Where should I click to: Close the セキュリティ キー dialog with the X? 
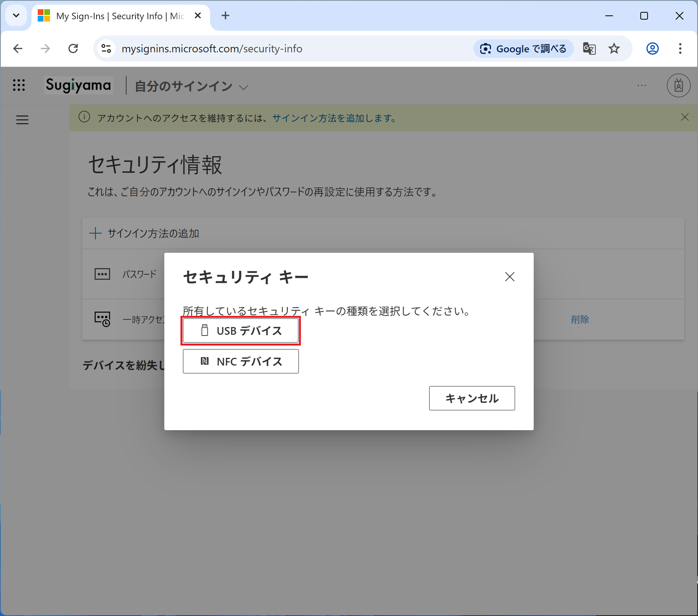[x=509, y=277]
